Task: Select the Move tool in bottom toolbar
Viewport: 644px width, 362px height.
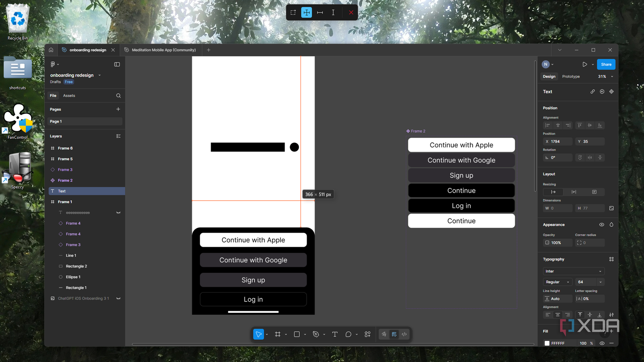Action: tap(258, 334)
